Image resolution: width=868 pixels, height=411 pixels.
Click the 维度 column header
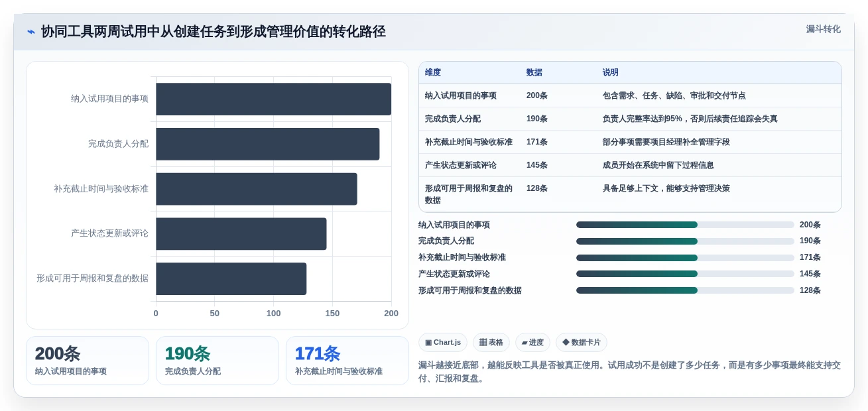pos(433,72)
